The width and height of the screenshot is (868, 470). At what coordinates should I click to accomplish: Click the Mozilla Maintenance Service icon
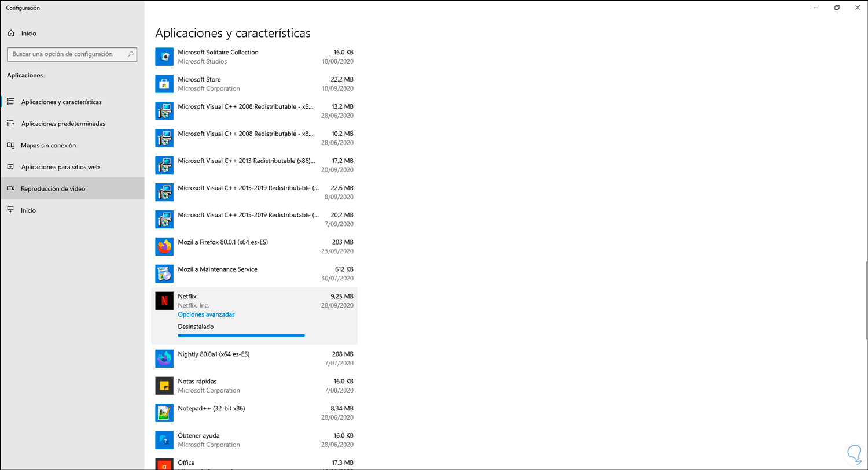(164, 274)
